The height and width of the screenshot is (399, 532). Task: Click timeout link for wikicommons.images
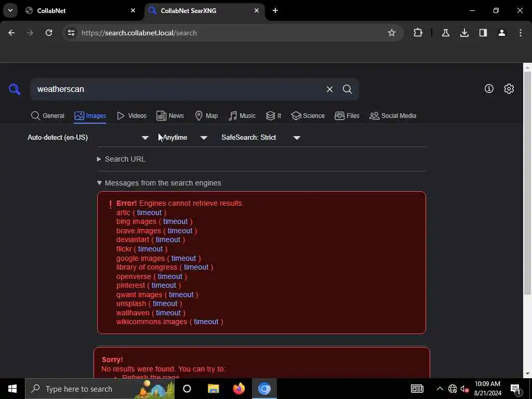[206, 321]
